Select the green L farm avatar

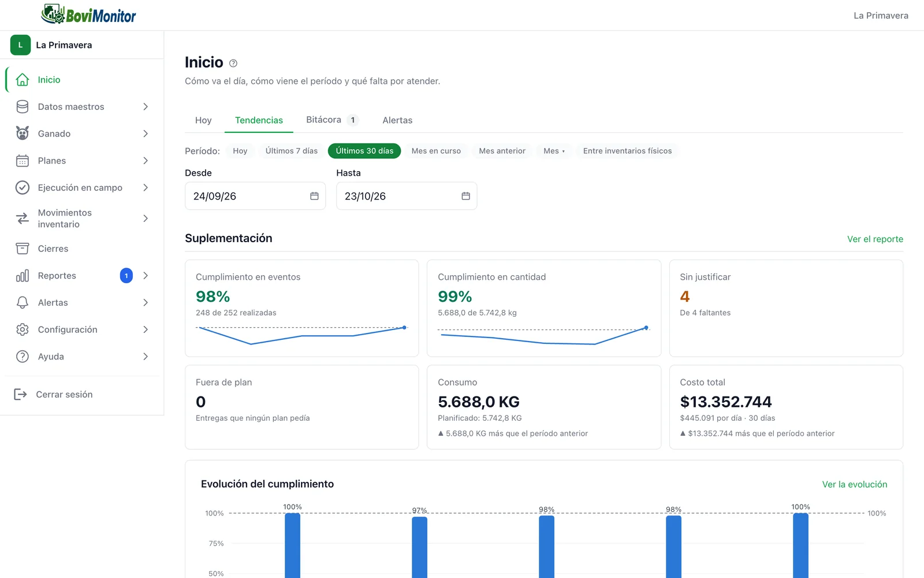coord(20,45)
